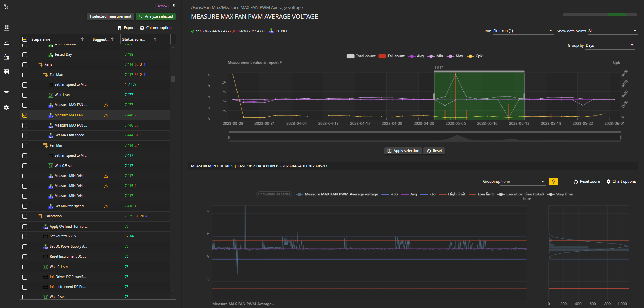Click the chart date range slider bar
Viewport: 644px width, 308px height.
coord(424,132)
